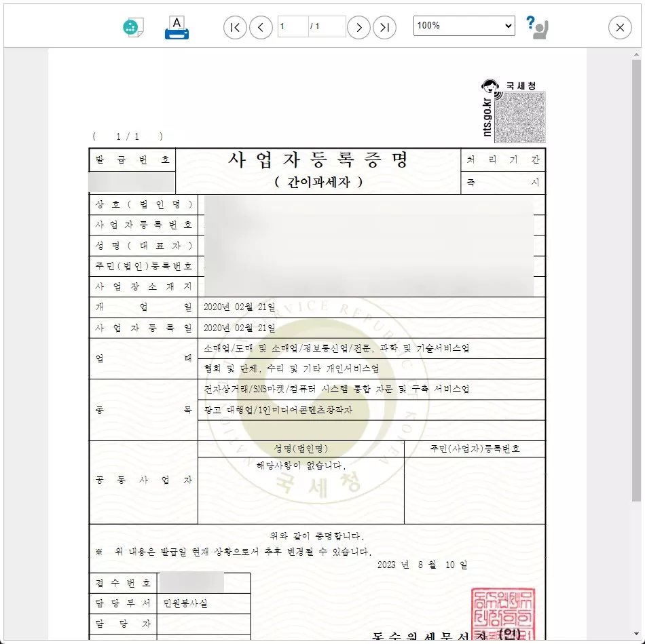Image resolution: width=645 pixels, height=644 pixels.
Task: Click the 공동사업자 label
Action: (x=143, y=480)
